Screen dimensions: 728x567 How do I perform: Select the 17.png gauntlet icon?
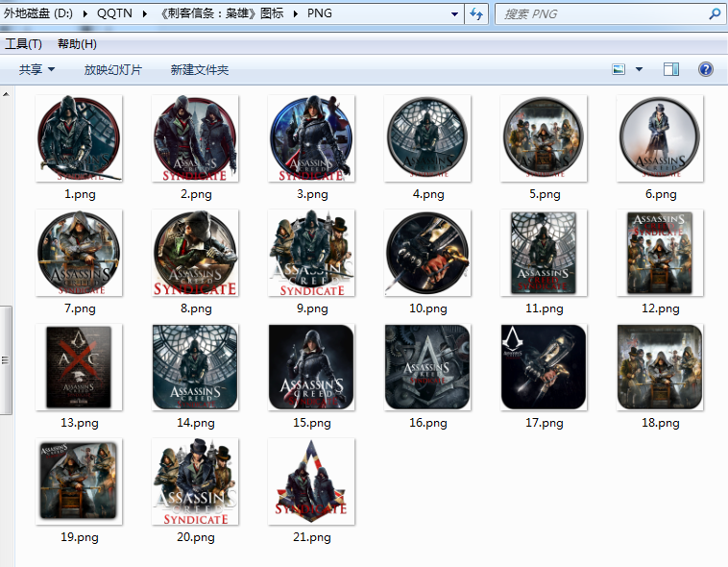(544, 367)
